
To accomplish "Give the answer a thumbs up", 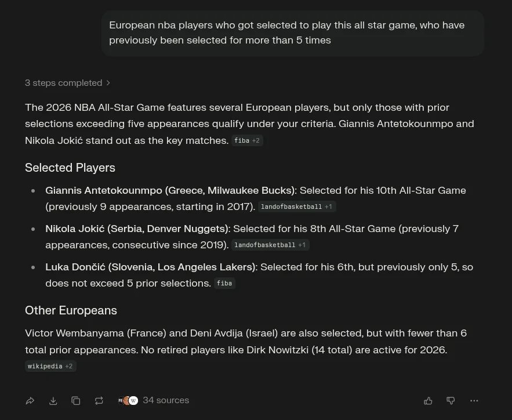I will tap(428, 401).
